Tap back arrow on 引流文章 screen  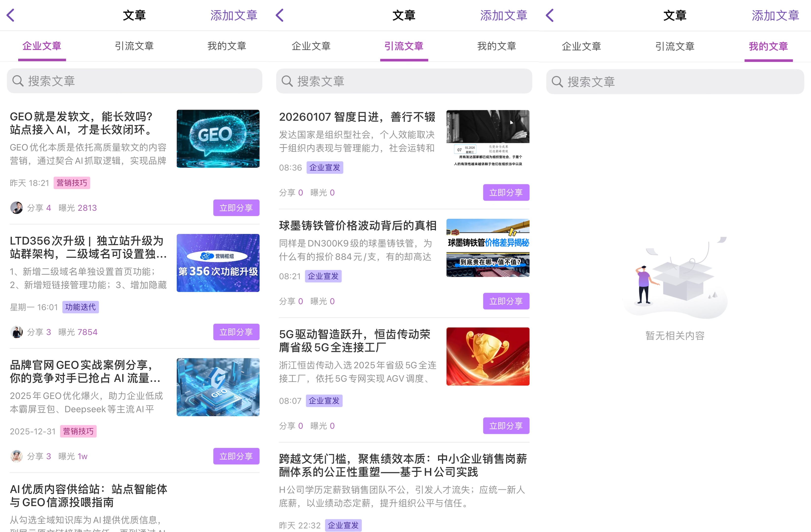click(x=280, y=15)
